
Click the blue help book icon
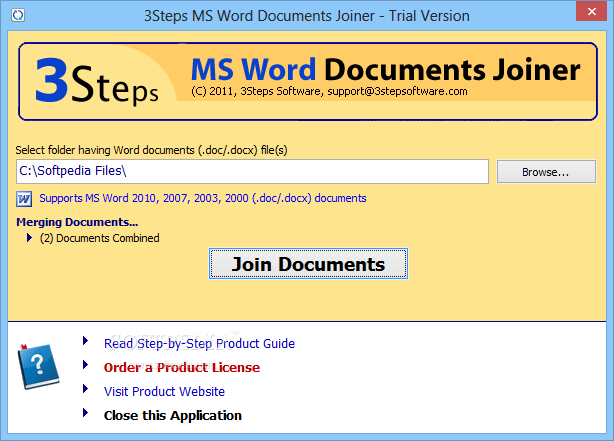[x=38, y=367]
